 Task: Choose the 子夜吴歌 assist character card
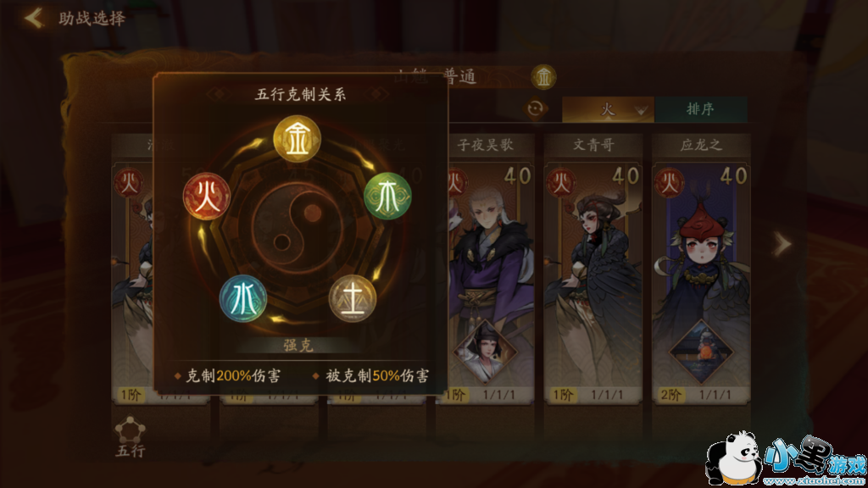(x=491, y=270)
